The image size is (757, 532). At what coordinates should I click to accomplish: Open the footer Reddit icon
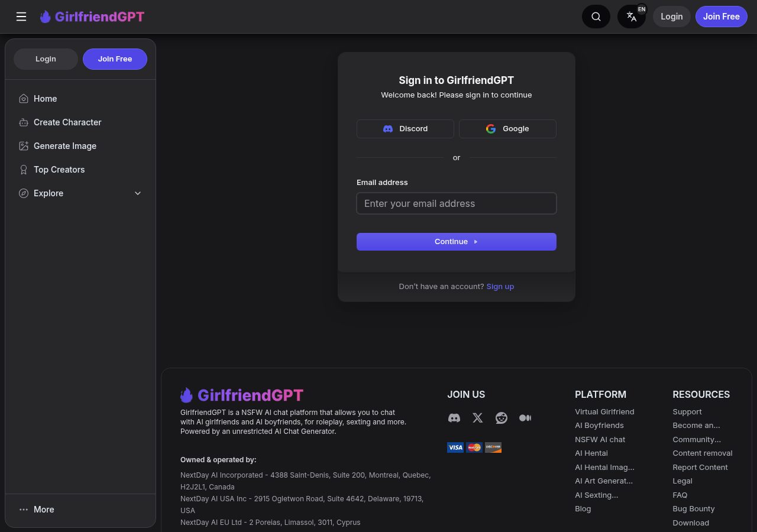502,418
